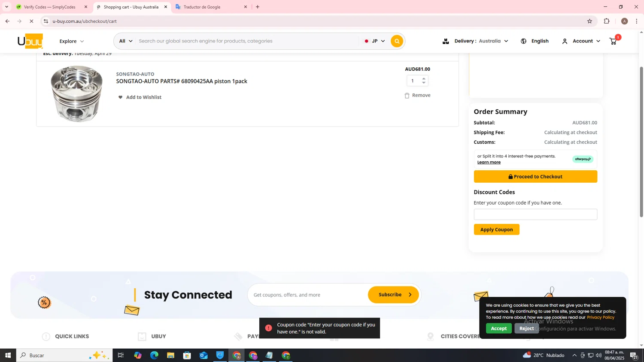Open Microsoft Store from taskbar

187,355
